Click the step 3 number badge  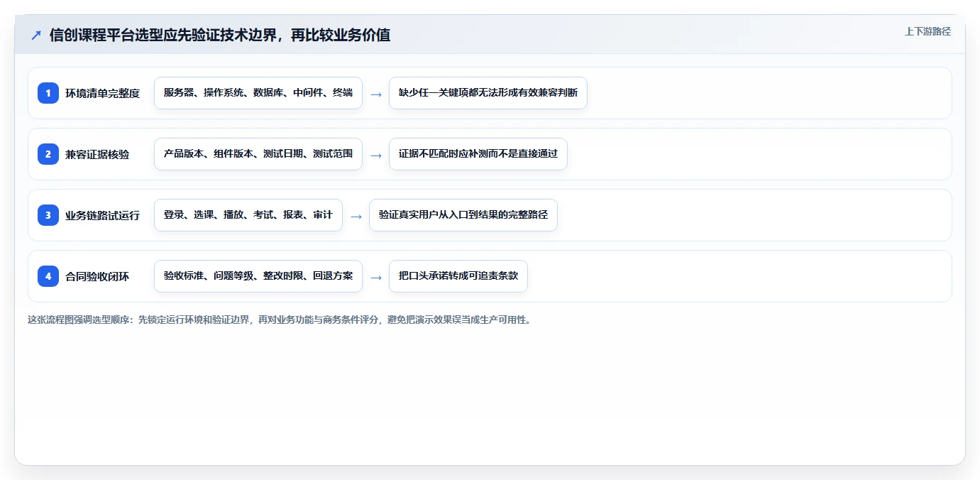click(48, 215)
